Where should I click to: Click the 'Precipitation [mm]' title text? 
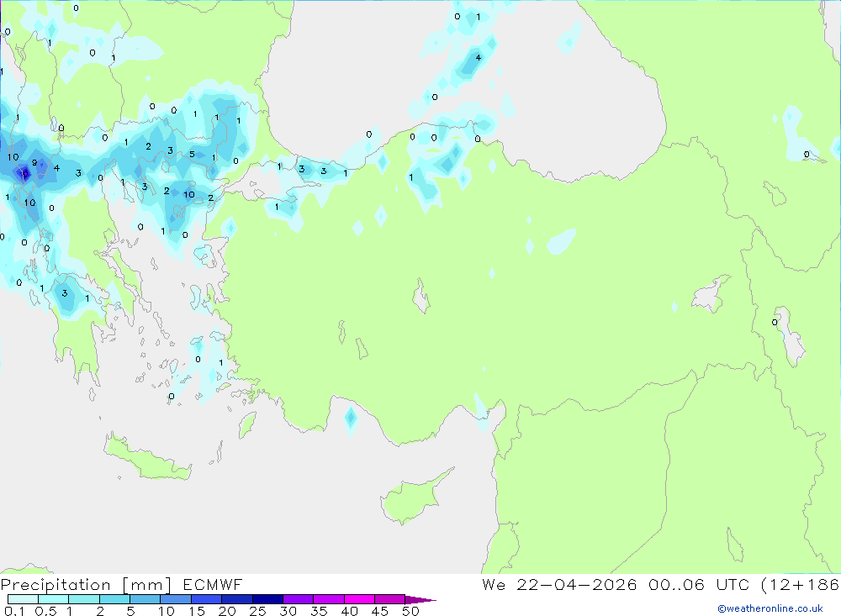point(86,585)
